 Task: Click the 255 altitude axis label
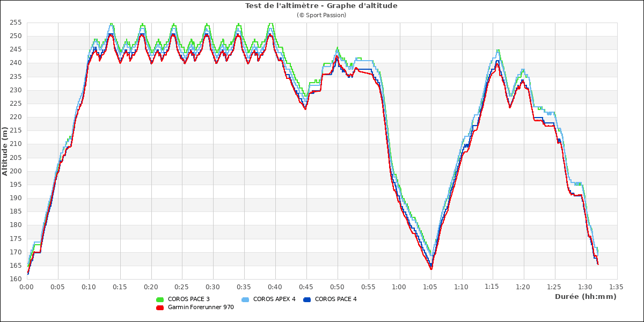pyautogui.click(x=15, y=23)
